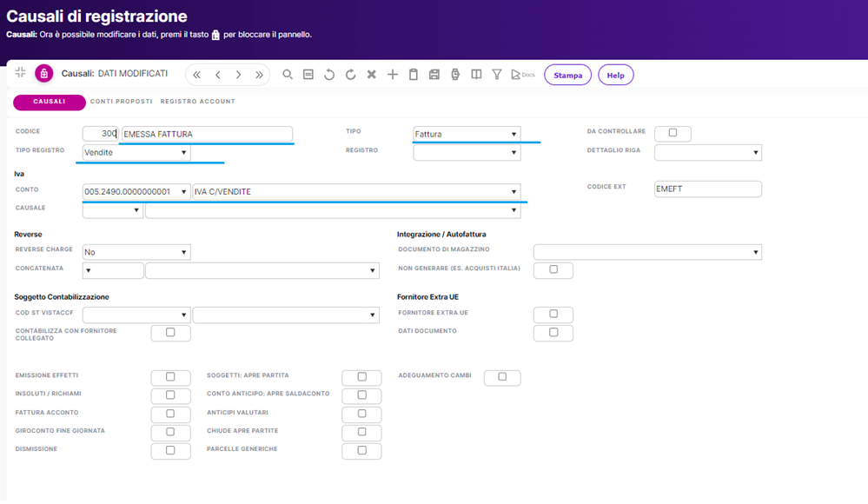Click the save diskette icon
Viewport: 868px width, 504px height.
(434, 74)
